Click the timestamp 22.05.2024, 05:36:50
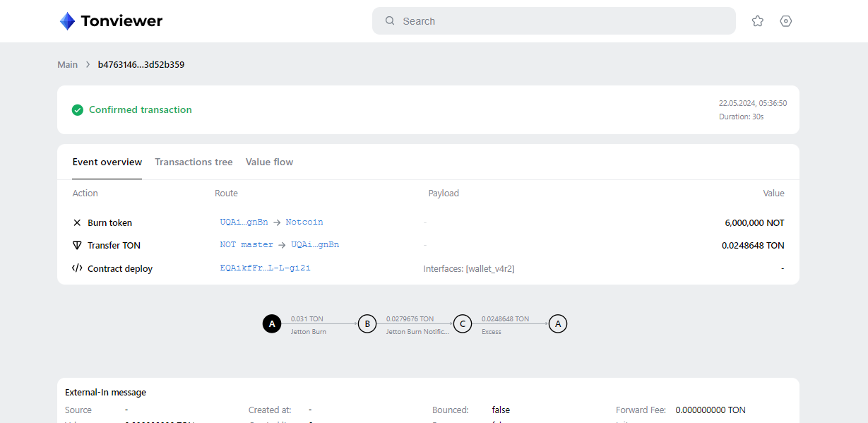The width and height of the screenshot is (868, 423). click(753, 103)
